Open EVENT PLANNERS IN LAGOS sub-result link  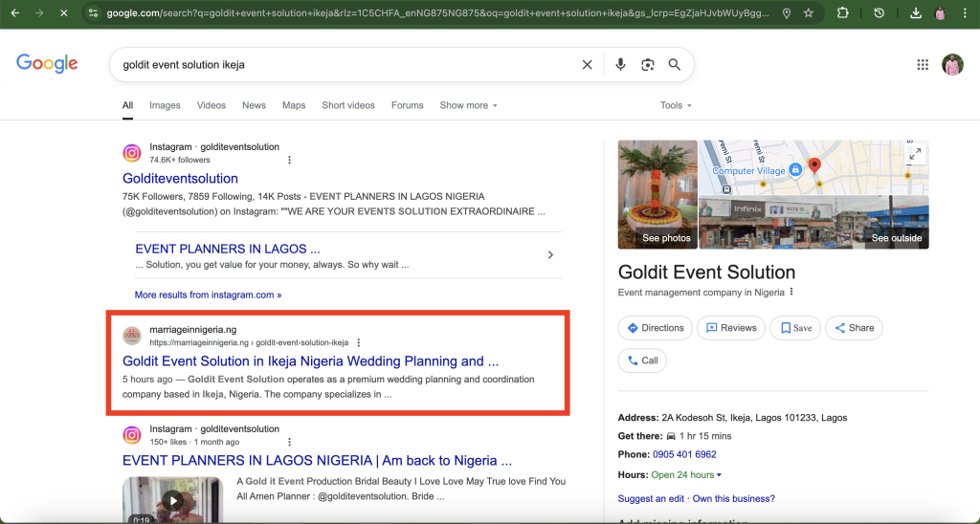tap(228, 249)
